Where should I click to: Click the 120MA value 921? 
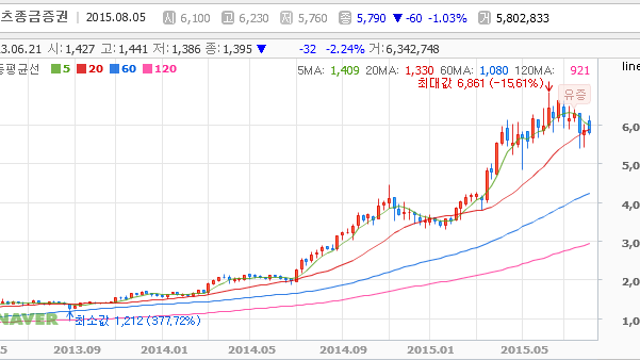pyautogui.click(x=580, y=71)
